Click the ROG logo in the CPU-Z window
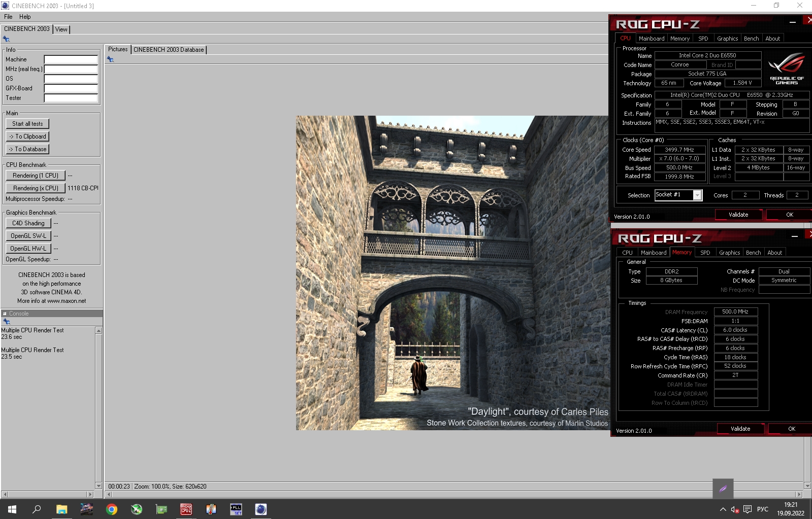This screenshot has width=812, height=519. click(x=787, y=68)
